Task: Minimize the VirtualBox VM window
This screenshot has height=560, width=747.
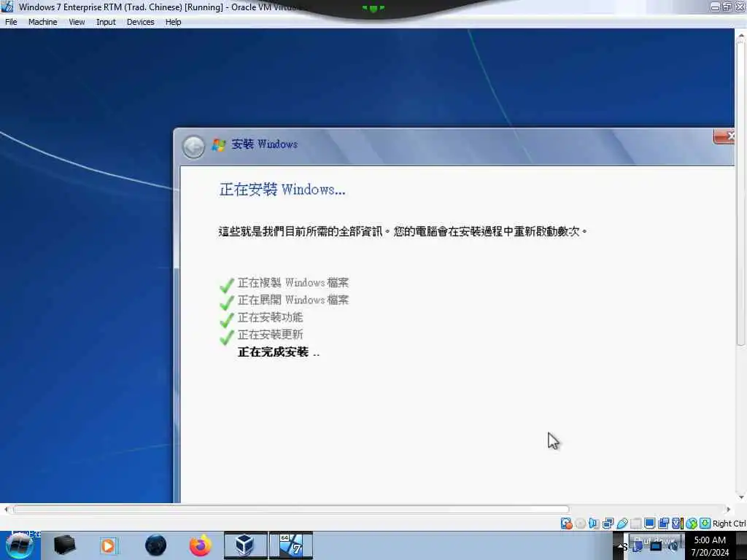Action: point(715,7)
